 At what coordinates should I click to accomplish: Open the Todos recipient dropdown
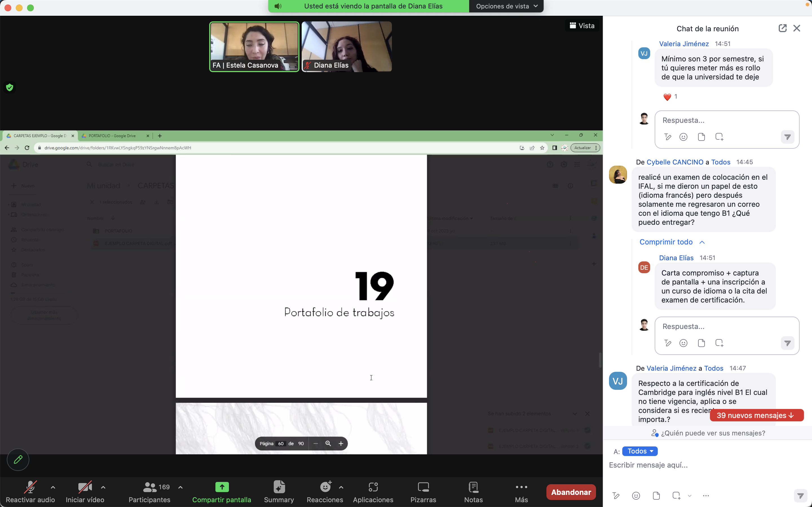click(639, 451)
